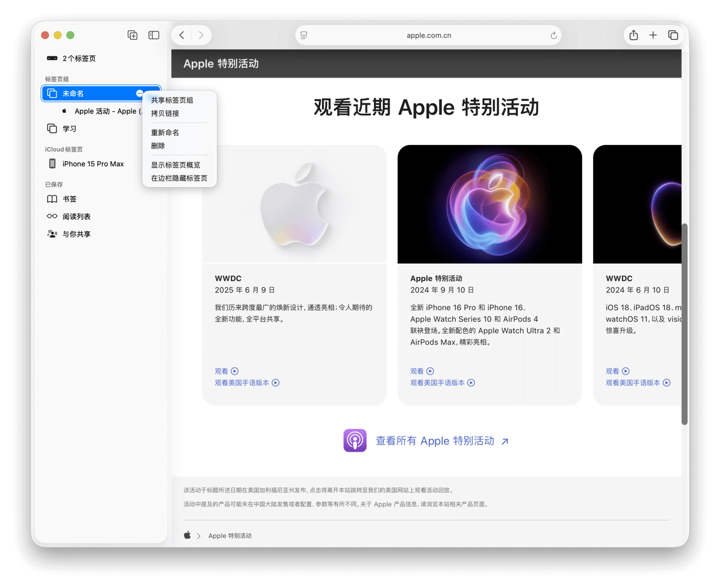Toggle 在边栏隐藏标签页 menu option
The image size is (720, 588).
coord(179,178)
